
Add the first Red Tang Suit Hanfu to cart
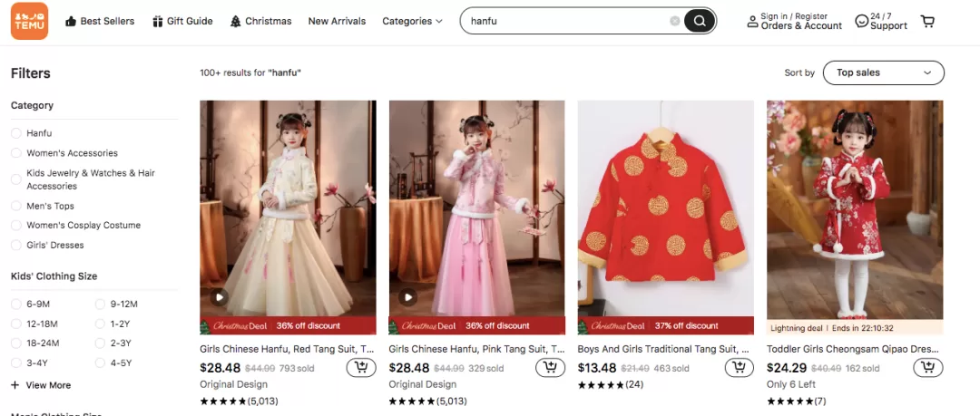click(361, 368)
